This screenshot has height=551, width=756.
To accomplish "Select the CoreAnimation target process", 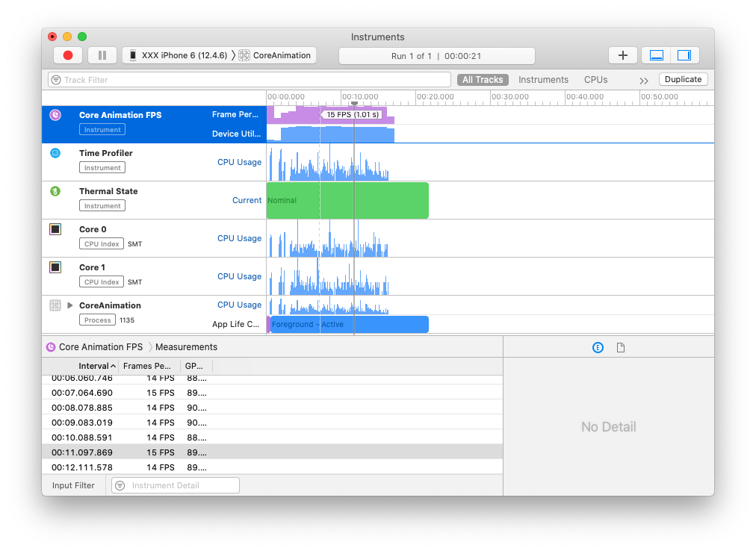I will pos(276,55).
